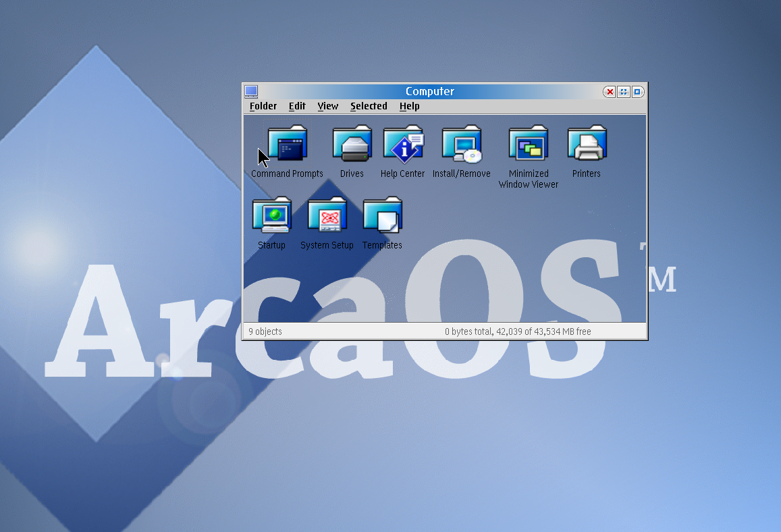Select the Drives folder icon
The width and height of the screenshot is (781, 532).
tap(352, 143)
